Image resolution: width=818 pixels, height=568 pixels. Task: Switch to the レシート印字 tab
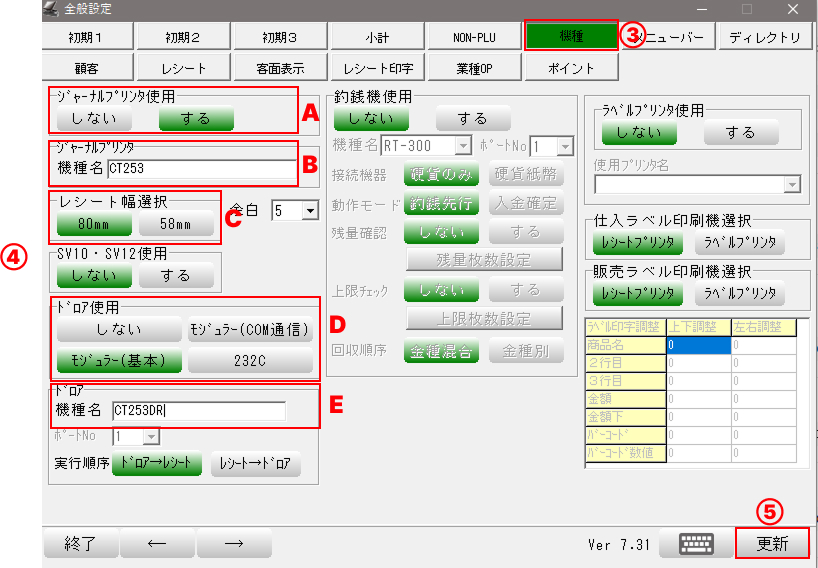click(x=378, y=69)
